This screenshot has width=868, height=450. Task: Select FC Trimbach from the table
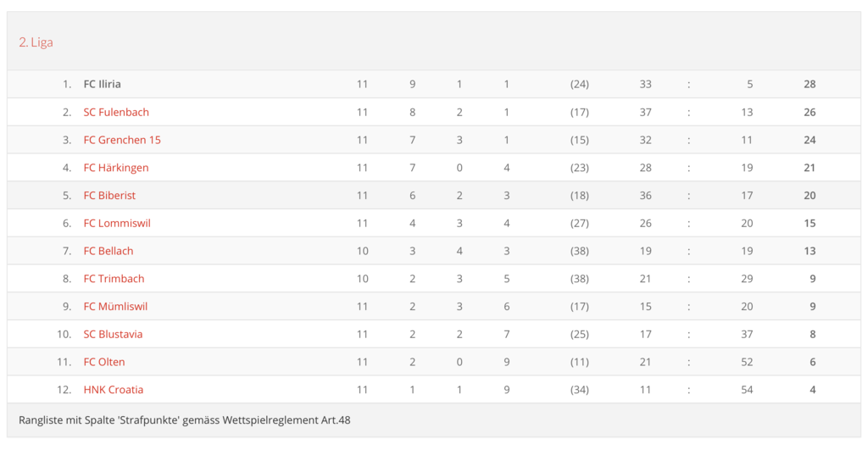point(114,279)
